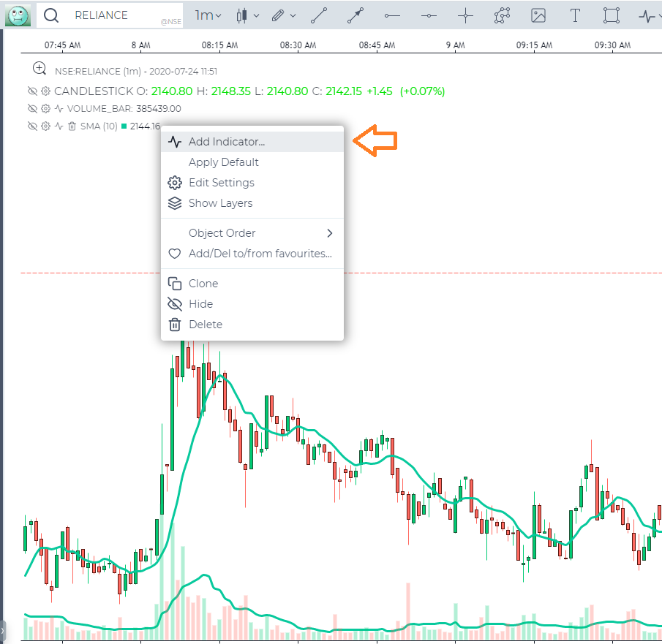Click the VOLUME_BAR legend label
Viewport: 662px width, 644px height.
(x=99, y=109)
